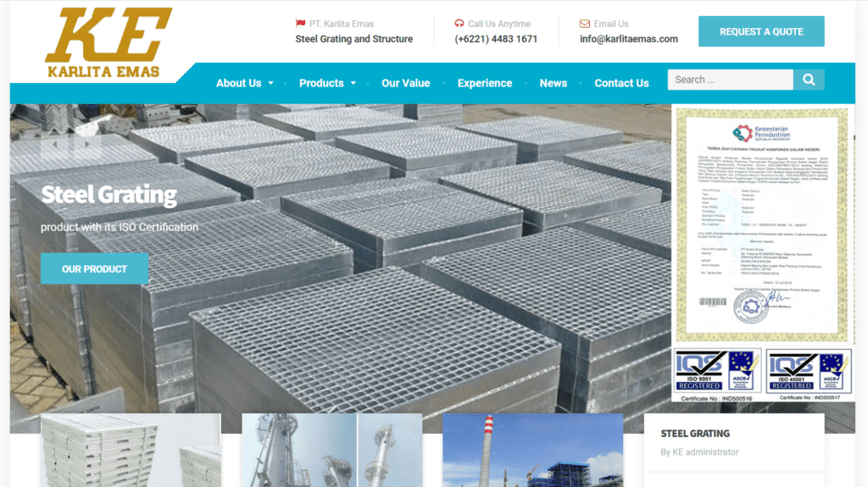The image size is (868, 487).
Task: Open the Products menu
Action: click(x=321, y=83)
